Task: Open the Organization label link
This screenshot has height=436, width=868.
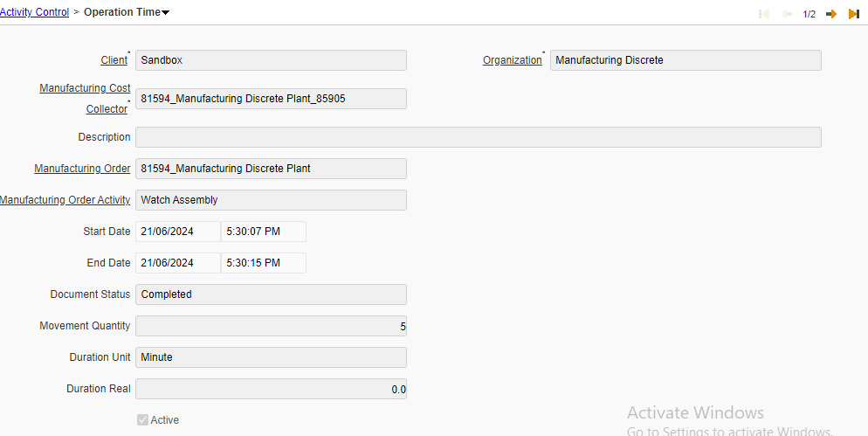Action: pyautogui.click(x=512, y=60)
